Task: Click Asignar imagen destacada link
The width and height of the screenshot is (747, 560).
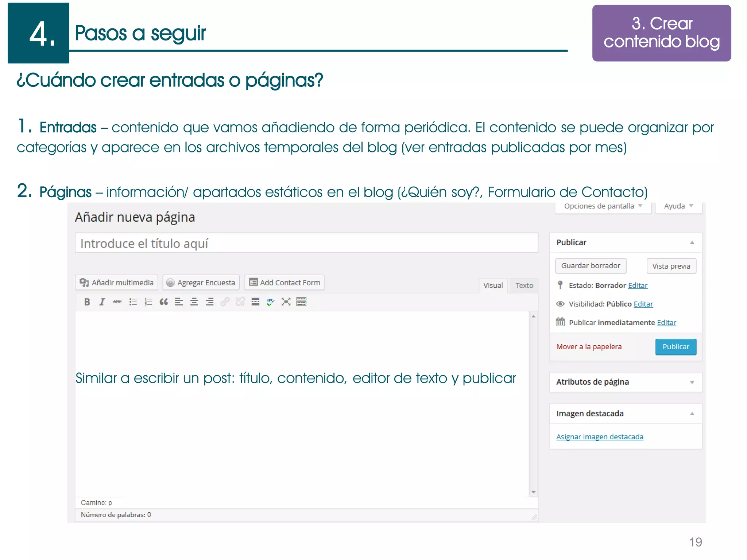Action: [600, 437]
